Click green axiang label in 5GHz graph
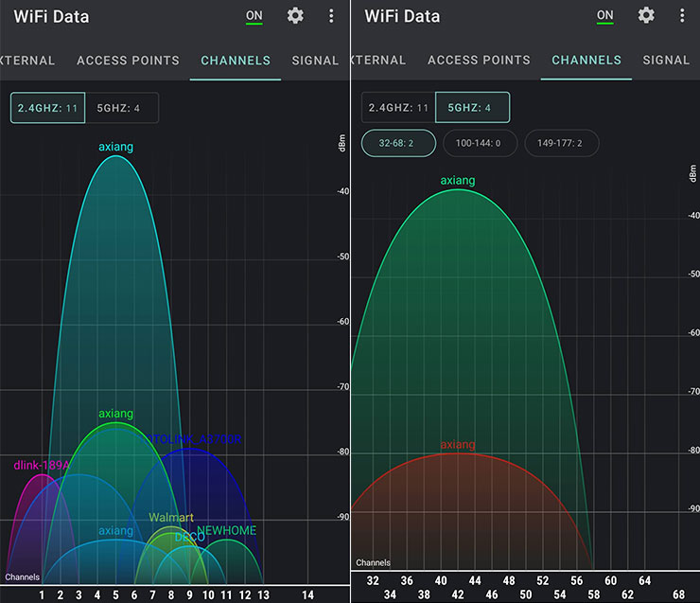 click(x=458, y=180)
